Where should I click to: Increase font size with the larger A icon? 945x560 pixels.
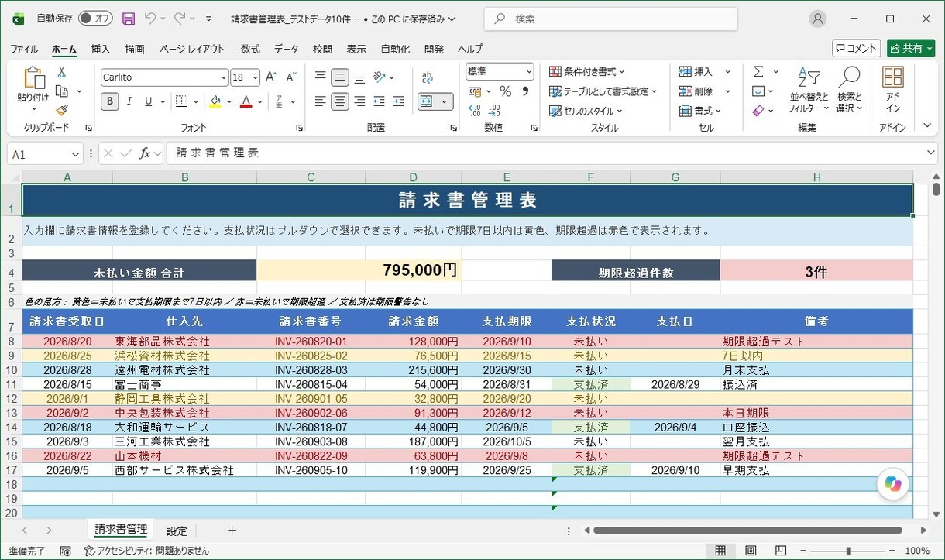[x=271, y=77]
